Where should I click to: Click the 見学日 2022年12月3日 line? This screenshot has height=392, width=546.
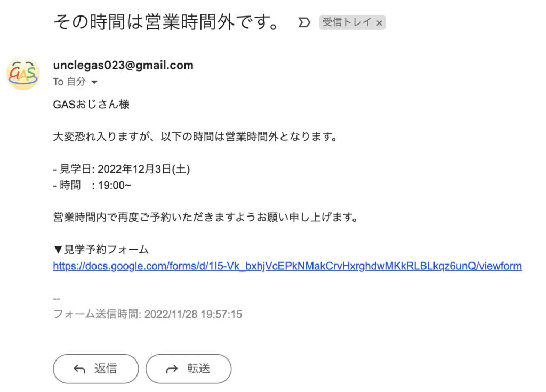click(122, 170)
